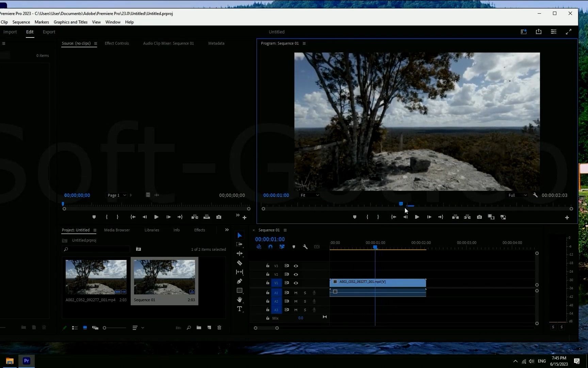Go to Import workspace
Image resolution: width=588 pixels, height=368 pixels.
(x=10, y=32)
